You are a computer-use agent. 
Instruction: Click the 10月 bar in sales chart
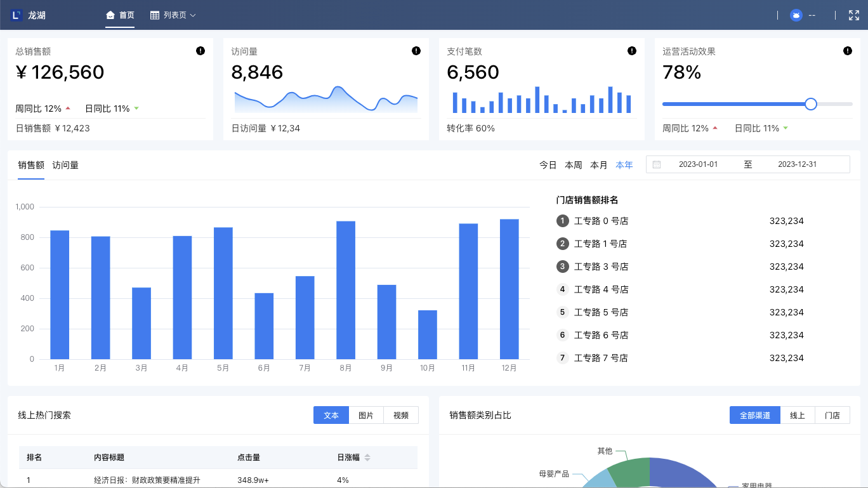pyautogui.click(x=428, y=334)
